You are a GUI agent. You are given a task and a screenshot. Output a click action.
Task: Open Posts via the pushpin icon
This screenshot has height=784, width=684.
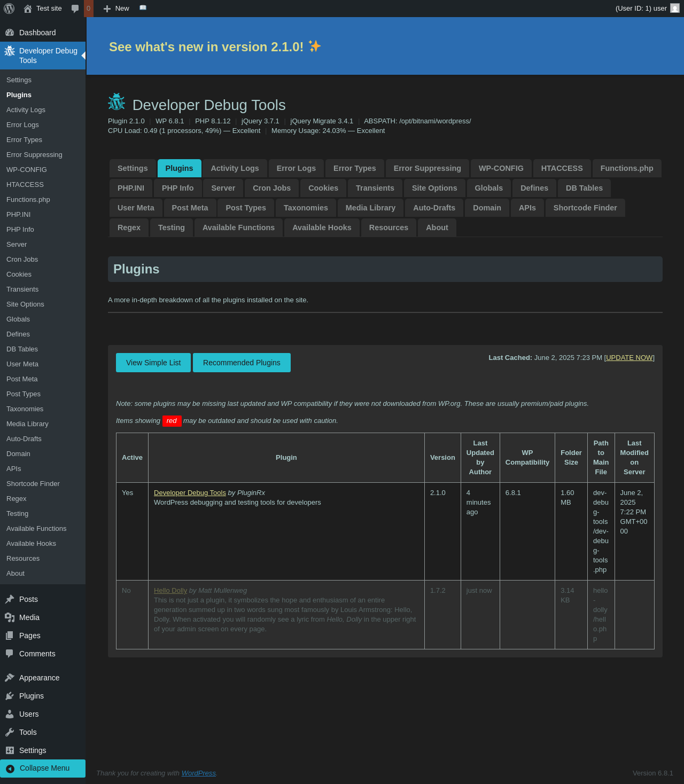click(x=10, y=599)
